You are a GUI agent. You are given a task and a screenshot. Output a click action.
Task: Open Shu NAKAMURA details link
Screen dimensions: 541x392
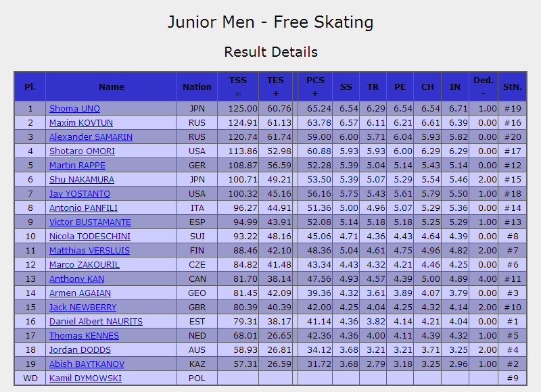coord(82,180)
